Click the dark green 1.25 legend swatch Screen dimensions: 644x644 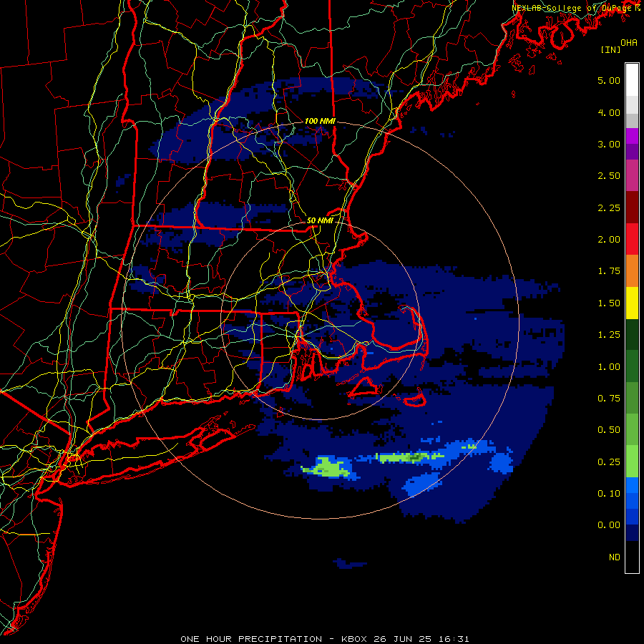coord(632,334)
